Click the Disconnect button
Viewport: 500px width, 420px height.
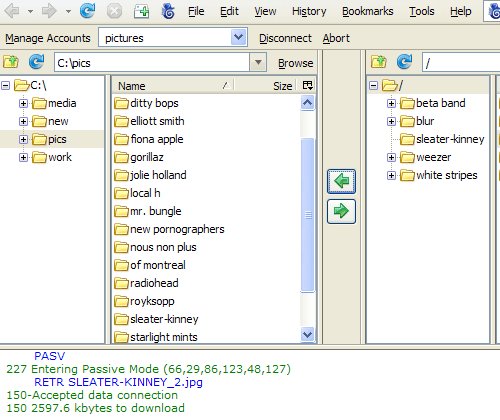point(285,38)
